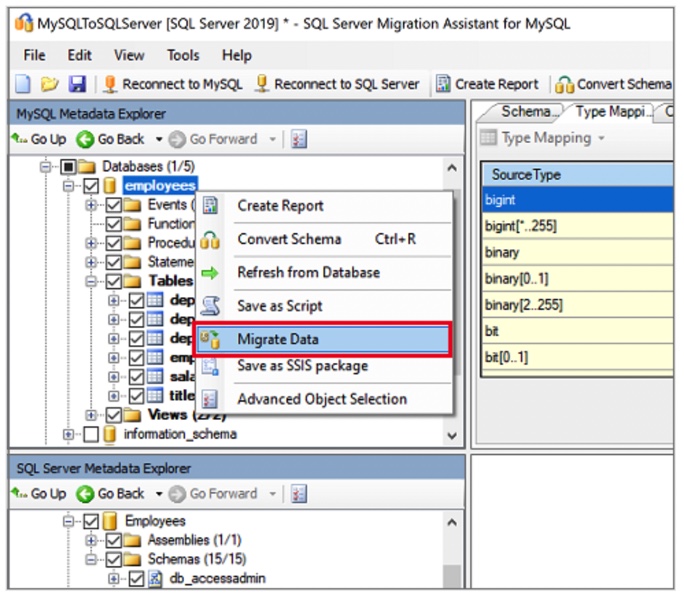Viewport: 684px width, 599px height.
Task: Select Advanced Object Selection in context menu
Action: pyautogui.click(x=324, y=399)
